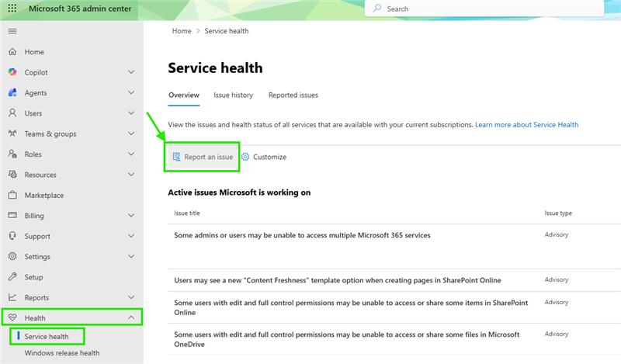Click the Agents icon in sidebar
This screenshot has height=364, width=621.
click(x=12, y=92)
